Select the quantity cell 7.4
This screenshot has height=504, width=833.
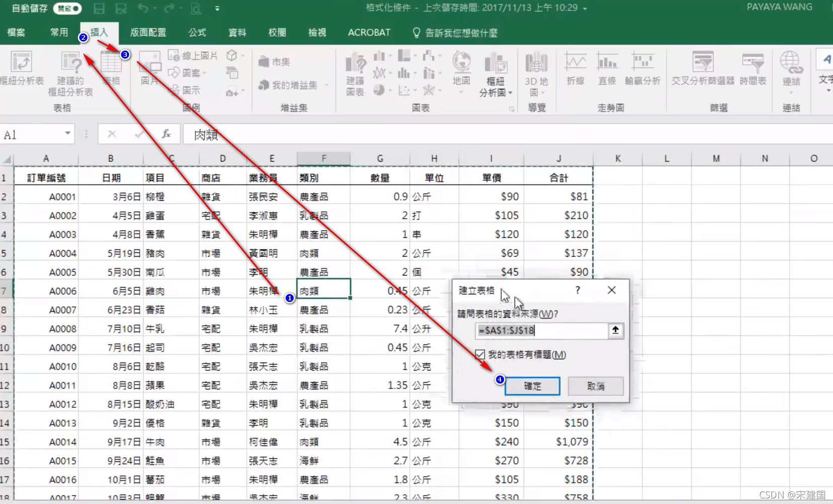(380, 328)
